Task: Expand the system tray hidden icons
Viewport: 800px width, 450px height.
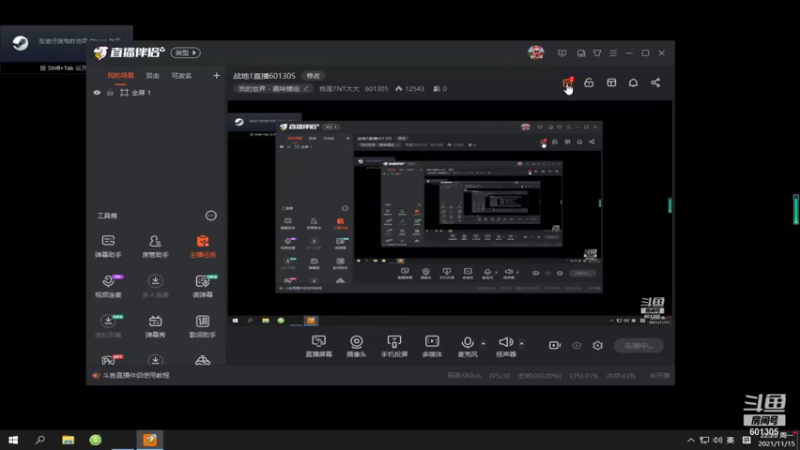Action: pos(690,440)
